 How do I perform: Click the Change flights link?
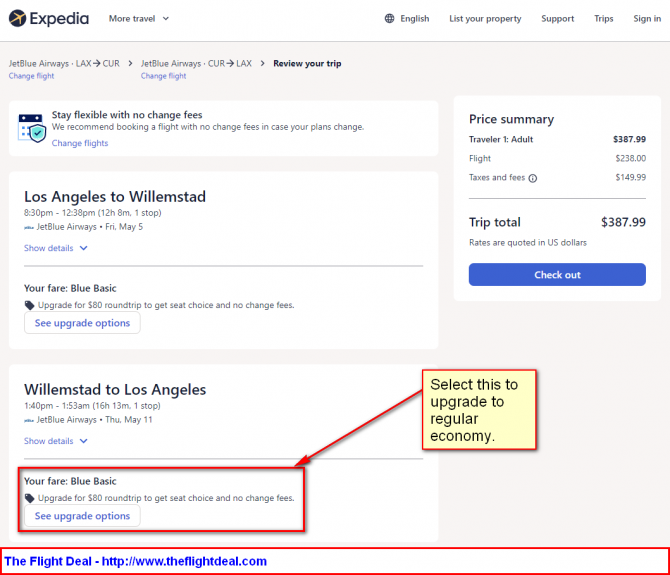[80, 143]
